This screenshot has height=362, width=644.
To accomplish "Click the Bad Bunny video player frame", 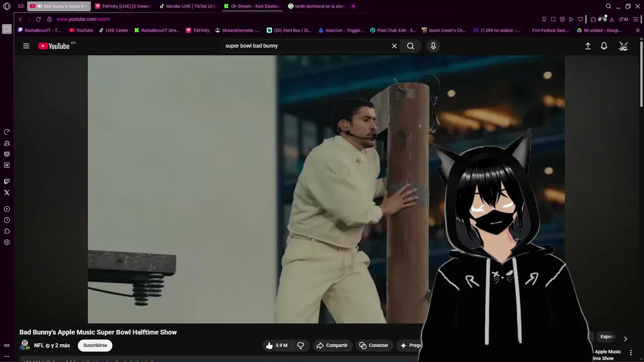I will [x=326, y=189].
